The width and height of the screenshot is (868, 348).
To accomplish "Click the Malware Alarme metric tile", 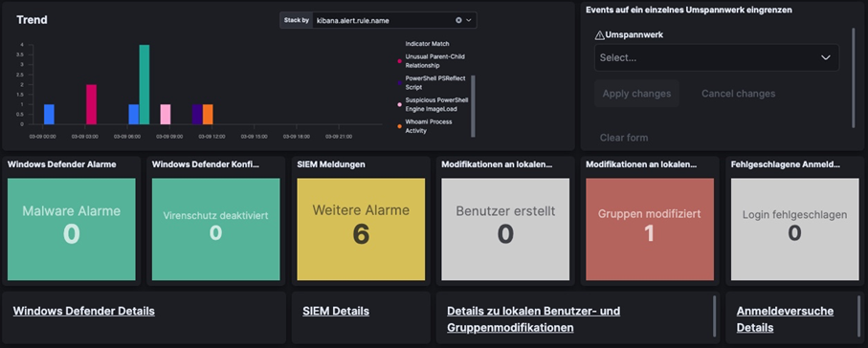I will [x=72, y=229].
